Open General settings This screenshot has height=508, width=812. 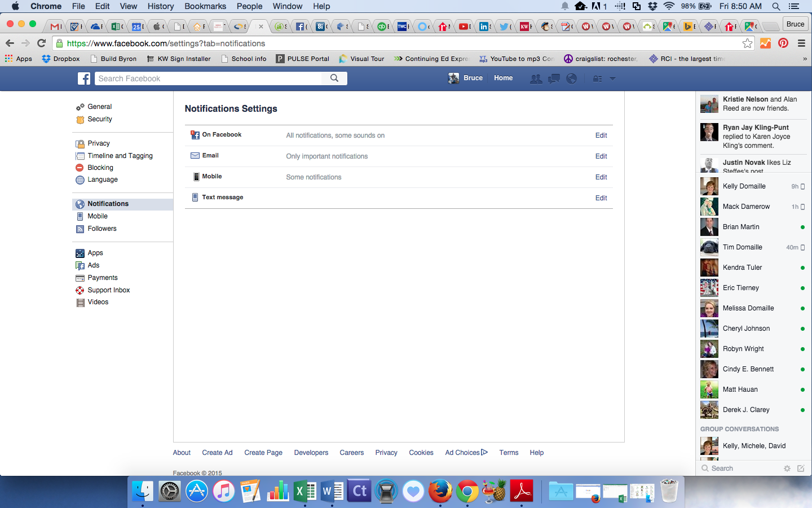(99, 107)
